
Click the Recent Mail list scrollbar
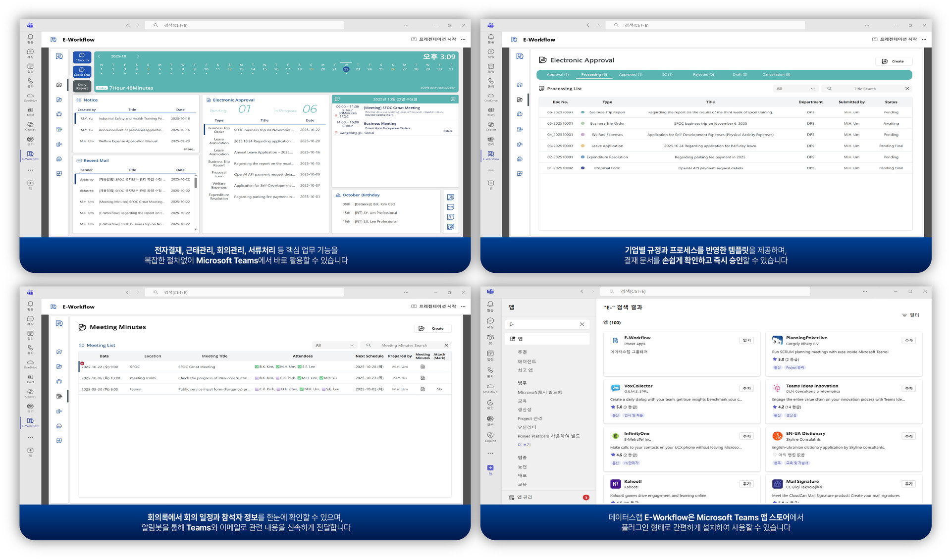click(196, 183)
